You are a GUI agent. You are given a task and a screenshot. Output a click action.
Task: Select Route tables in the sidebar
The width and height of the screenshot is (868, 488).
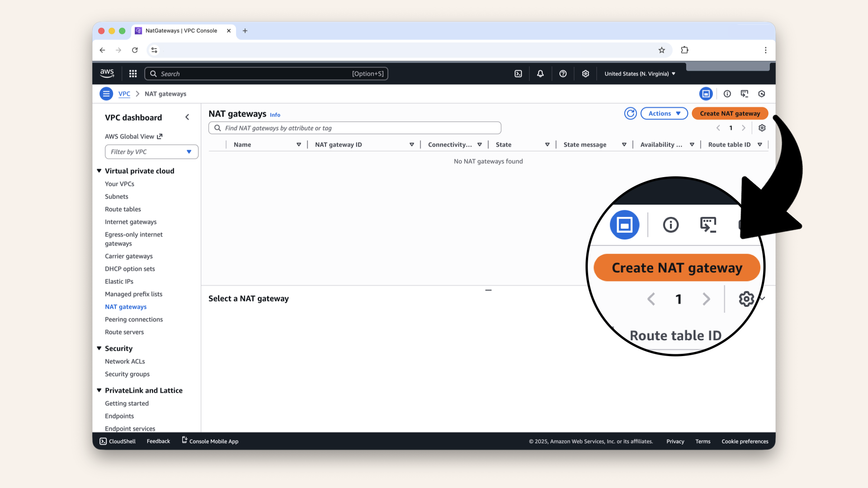point(123,209)
